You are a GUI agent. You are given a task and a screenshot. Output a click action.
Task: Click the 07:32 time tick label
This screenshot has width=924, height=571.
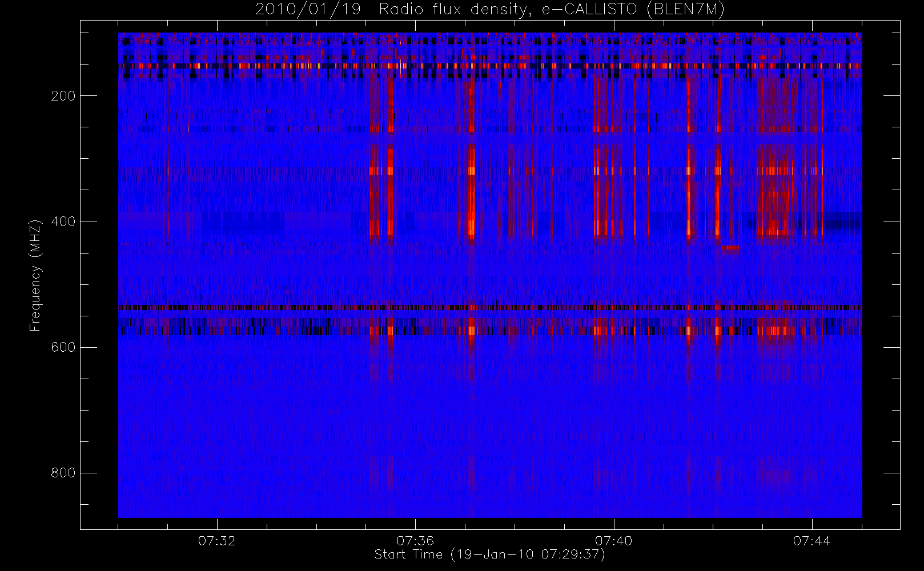coord(217,541)
